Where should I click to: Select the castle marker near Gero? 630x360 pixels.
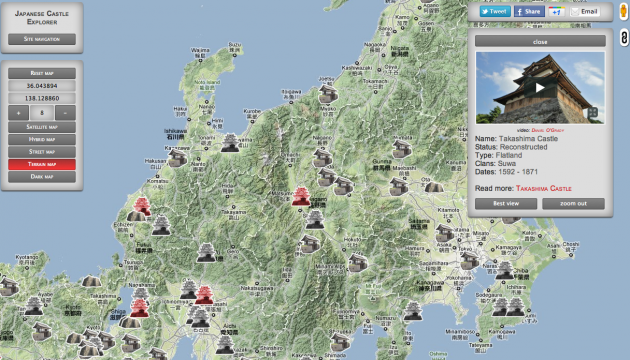206,253
